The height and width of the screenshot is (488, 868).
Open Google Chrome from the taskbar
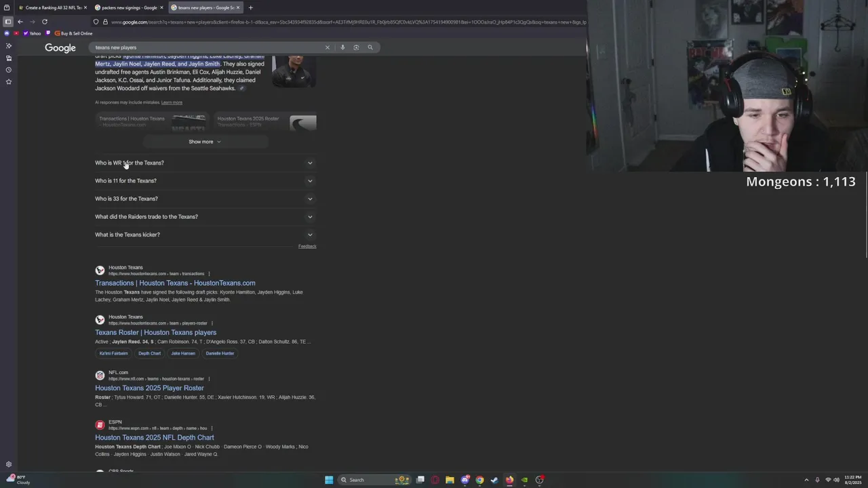(x=479, y=480)
